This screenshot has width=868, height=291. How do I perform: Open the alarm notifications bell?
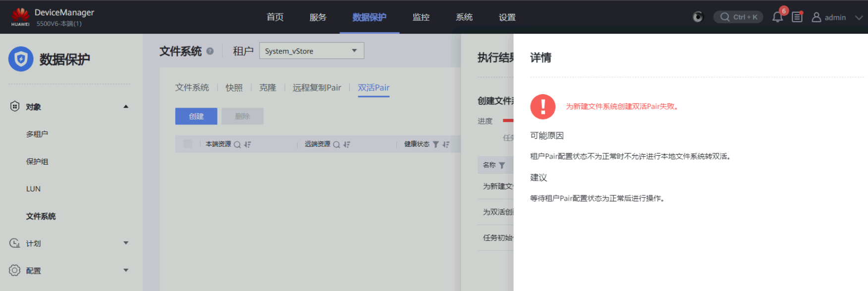pyautogui.click(x=777, y=17)
